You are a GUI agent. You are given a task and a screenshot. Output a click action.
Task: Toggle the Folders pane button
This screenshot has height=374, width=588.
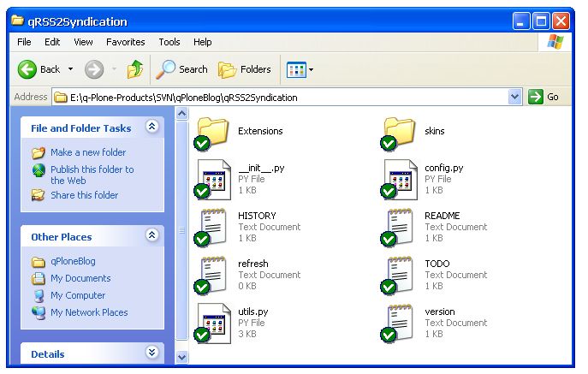pos(245,69)
